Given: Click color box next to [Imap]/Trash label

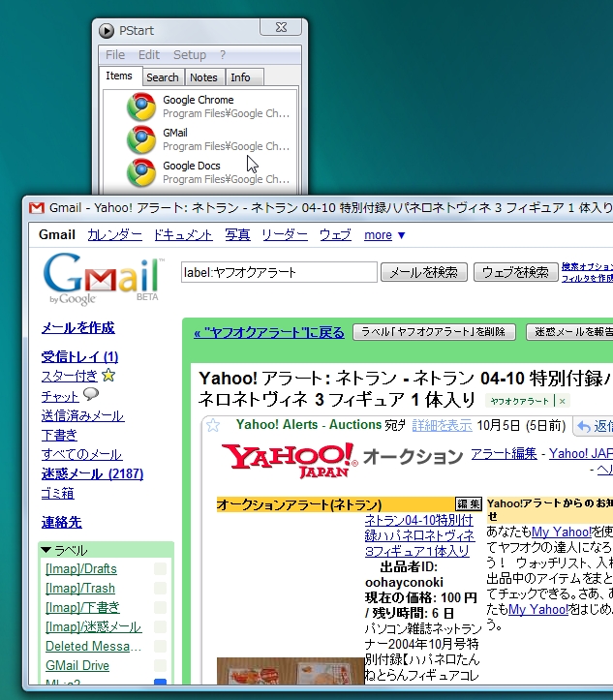Looking at the screenshot, I should (x=161, y=588).
